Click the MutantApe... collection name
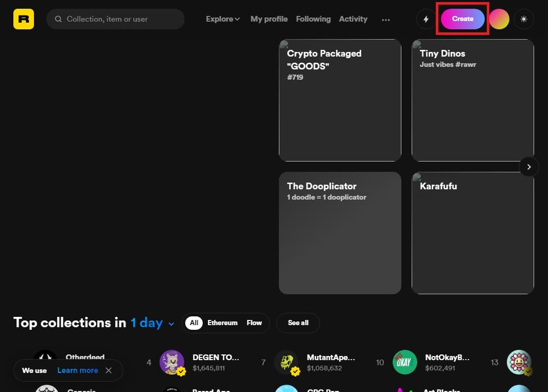 coord(331,358)
